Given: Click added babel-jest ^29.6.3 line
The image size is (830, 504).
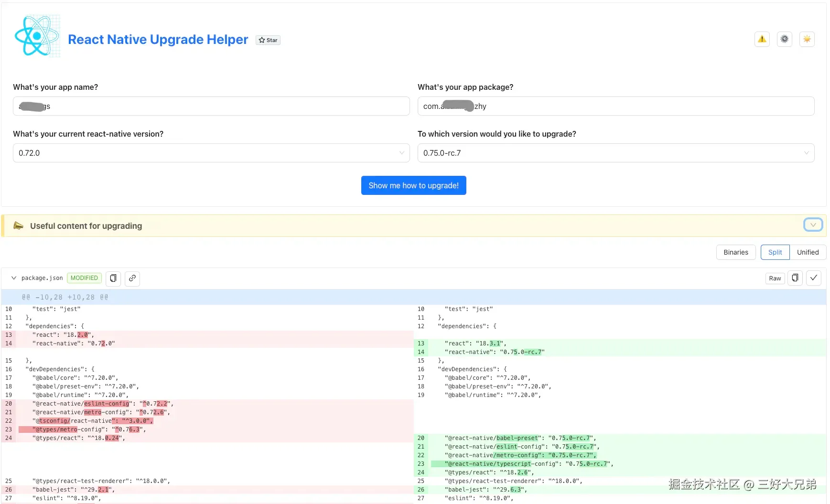Looking at the screenshot, I should click(x=620, y=490).
